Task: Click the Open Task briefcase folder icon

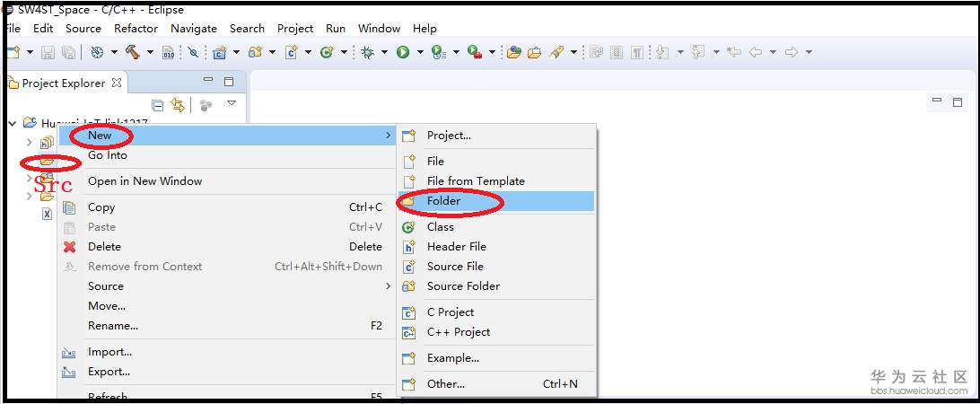Action: point(534,53)
